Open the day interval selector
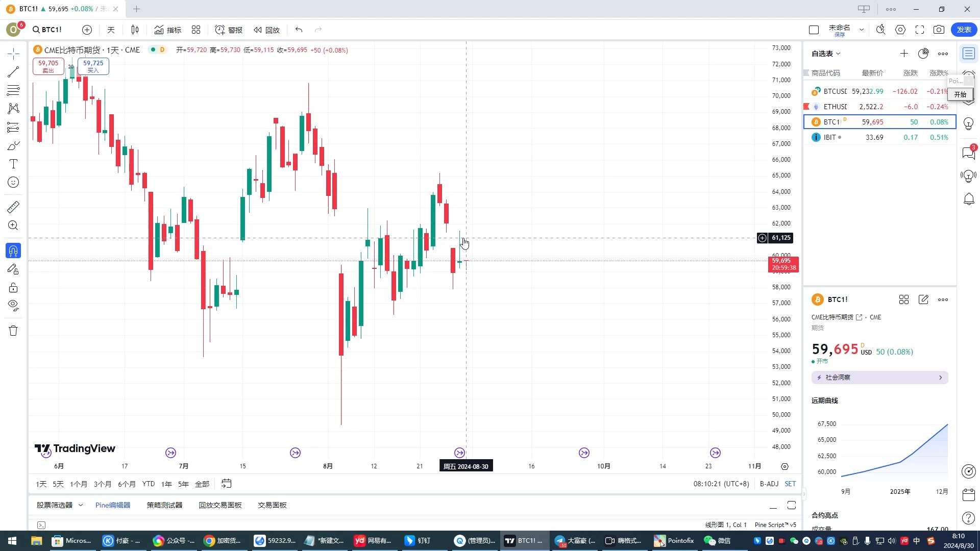 click(x=111, y=30)
